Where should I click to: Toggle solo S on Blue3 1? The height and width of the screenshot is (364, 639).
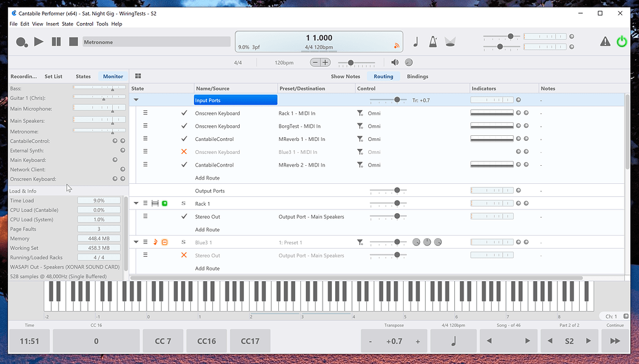[x=183, y=242]
